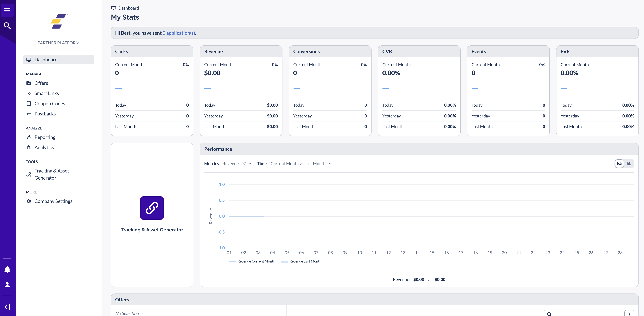Collapse the sidebar using the arrow icon
The width and height of the screenshot is (644, 316).
pos(7,307)
